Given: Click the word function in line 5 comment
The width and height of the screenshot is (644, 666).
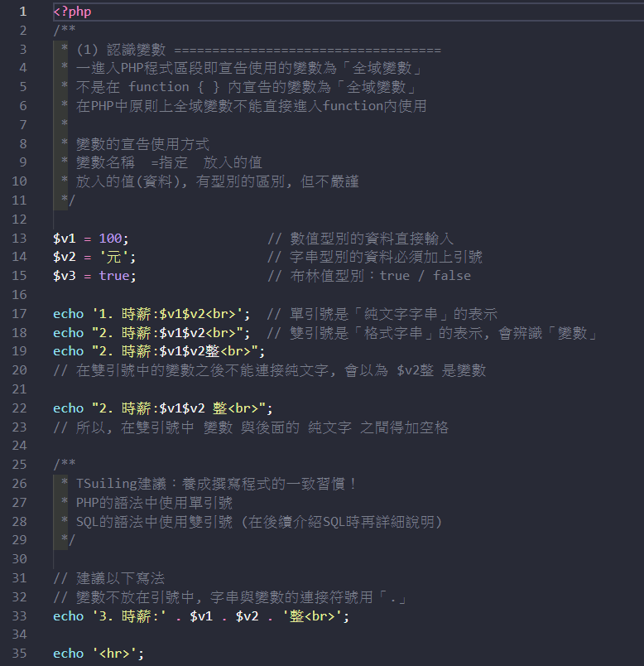Looking at the screenshot, I should (x=159, y=87).
